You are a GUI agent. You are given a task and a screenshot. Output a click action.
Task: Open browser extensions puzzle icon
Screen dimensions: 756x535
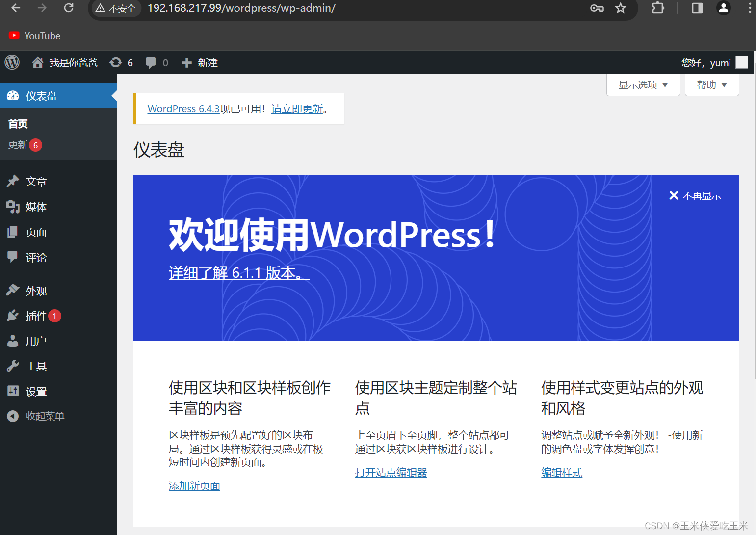pos(658,8)
